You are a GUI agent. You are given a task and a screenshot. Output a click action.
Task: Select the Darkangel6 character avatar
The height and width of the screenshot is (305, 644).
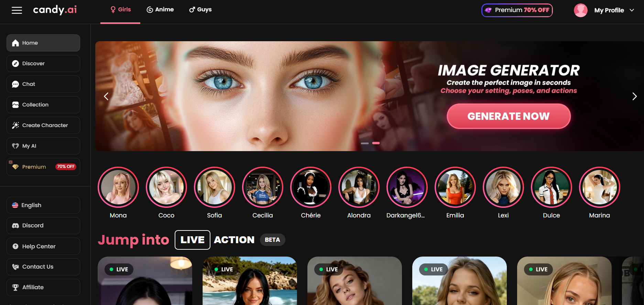(407, 187)
